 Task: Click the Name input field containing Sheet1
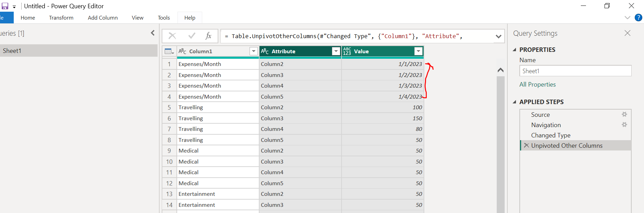[575, 71]
